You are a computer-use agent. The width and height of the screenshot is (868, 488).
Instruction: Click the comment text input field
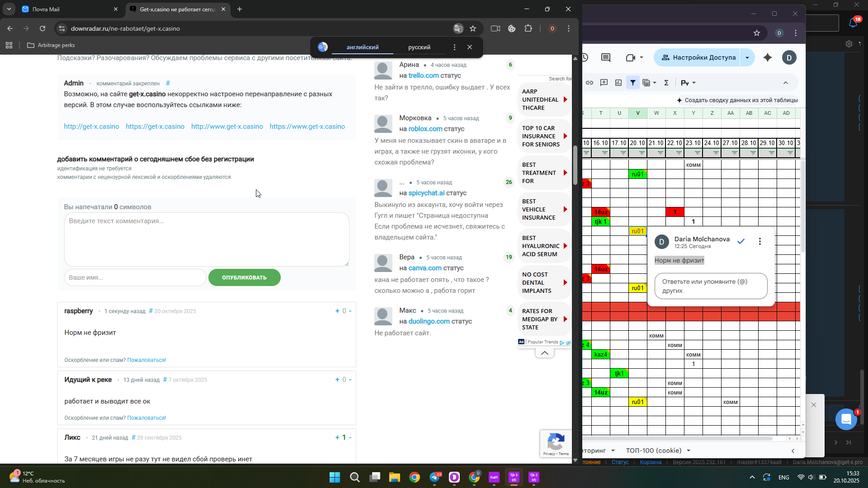click(x=207, y=239)
